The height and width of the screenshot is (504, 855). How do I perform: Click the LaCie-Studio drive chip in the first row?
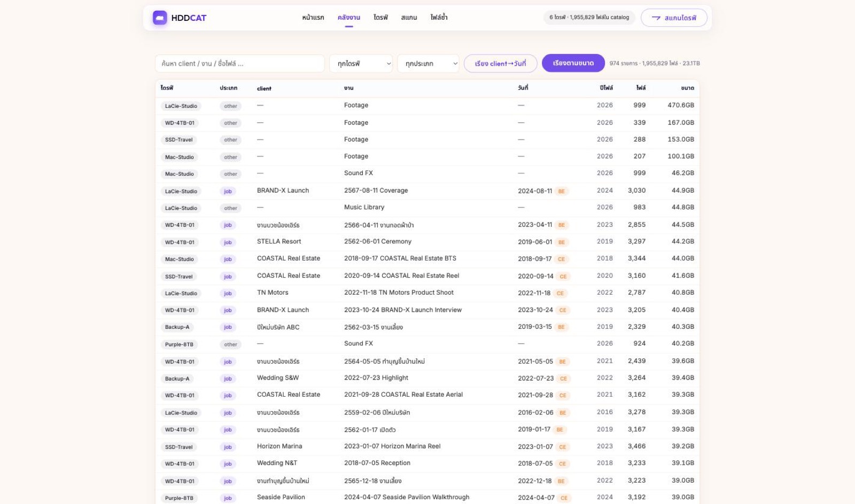(x=181, y=106)
